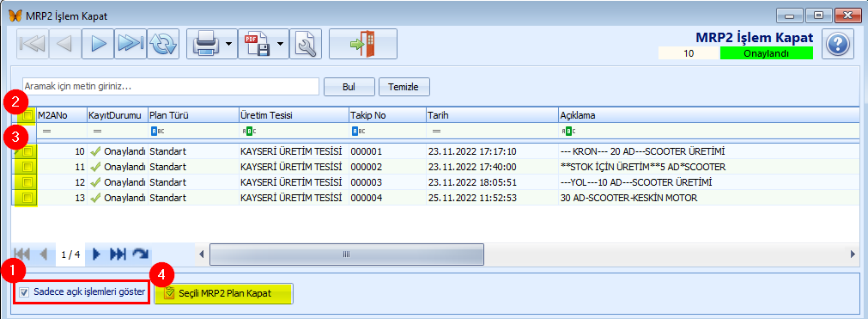Viewport: 868px width, 319px height.
Task: Open Takip No filter operator icon
Action: pos(359,132)
